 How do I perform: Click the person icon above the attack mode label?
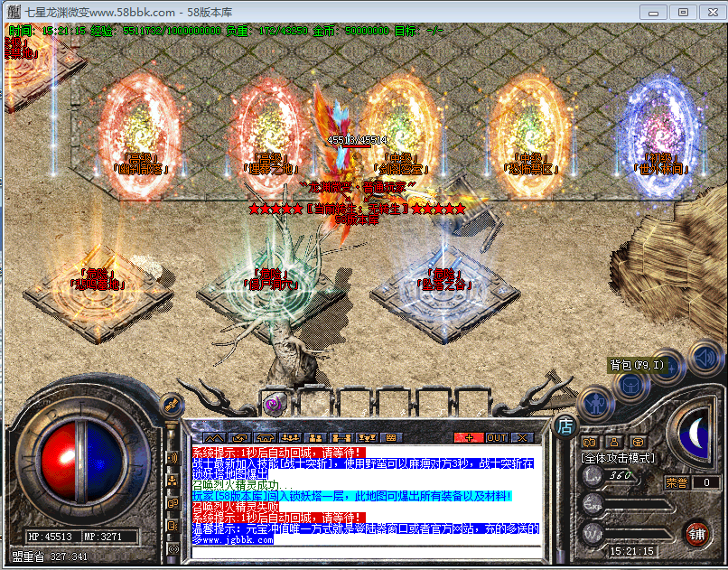click(x=614, y=442)
